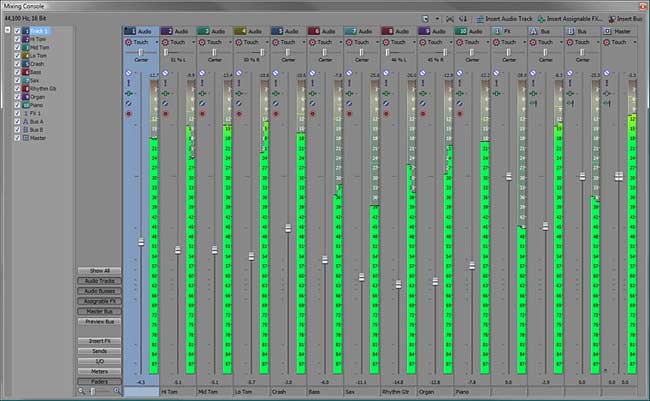This screenshot has width=650, height=401.
Task: Click the track 6 number icon in strip header
Action: pos(314,31)
